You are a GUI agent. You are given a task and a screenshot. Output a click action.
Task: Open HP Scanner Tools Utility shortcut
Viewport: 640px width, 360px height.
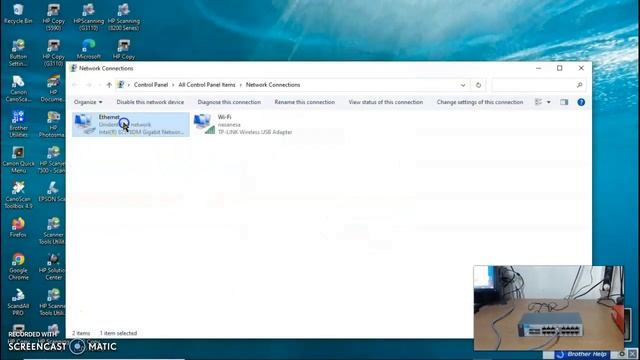click(x=52, y=302)
